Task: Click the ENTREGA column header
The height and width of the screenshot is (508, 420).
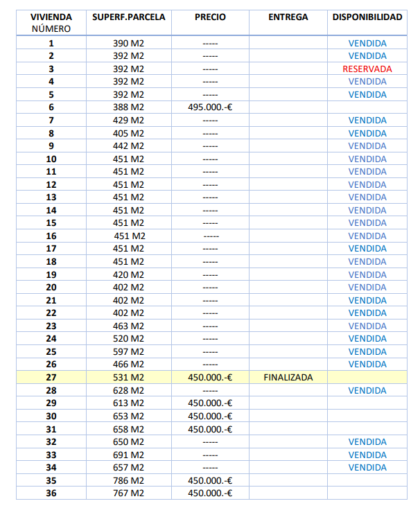Action: point(288,17)
